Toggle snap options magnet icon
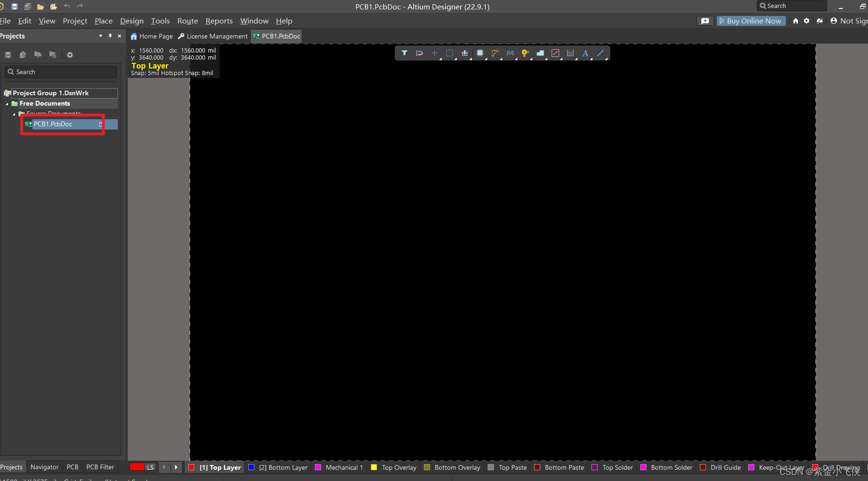 click(419, 53)
